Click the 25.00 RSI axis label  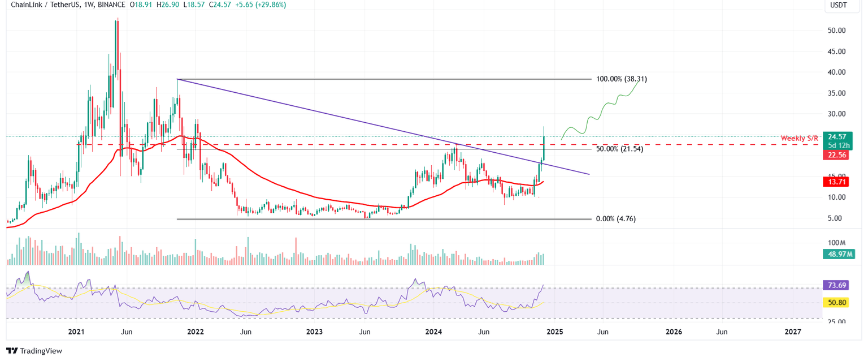[x=836, y=322]
